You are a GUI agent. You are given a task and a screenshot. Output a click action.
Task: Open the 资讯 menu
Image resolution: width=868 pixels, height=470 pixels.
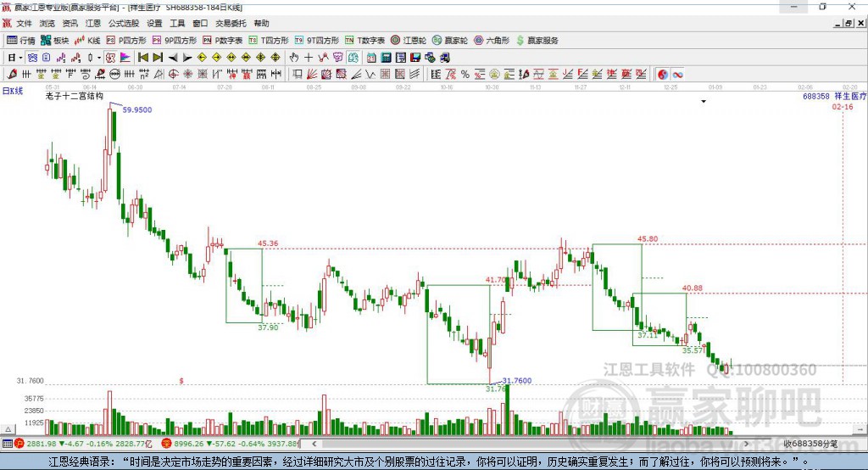click(70, 23)
